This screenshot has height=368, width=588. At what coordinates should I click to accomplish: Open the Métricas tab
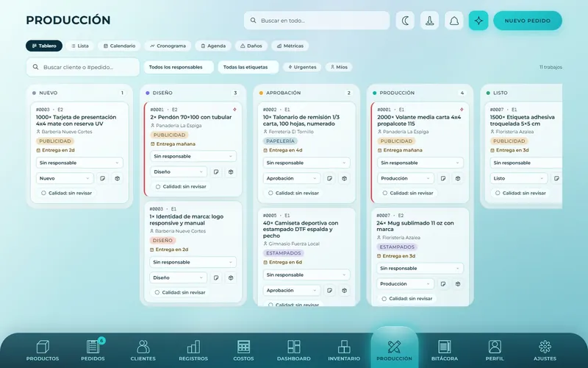[290, 46]
